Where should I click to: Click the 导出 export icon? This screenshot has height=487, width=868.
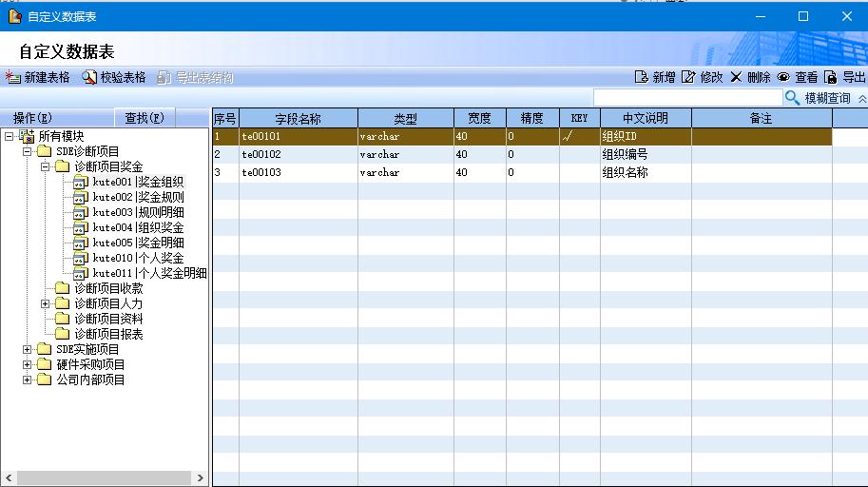(x=831, y=77)
